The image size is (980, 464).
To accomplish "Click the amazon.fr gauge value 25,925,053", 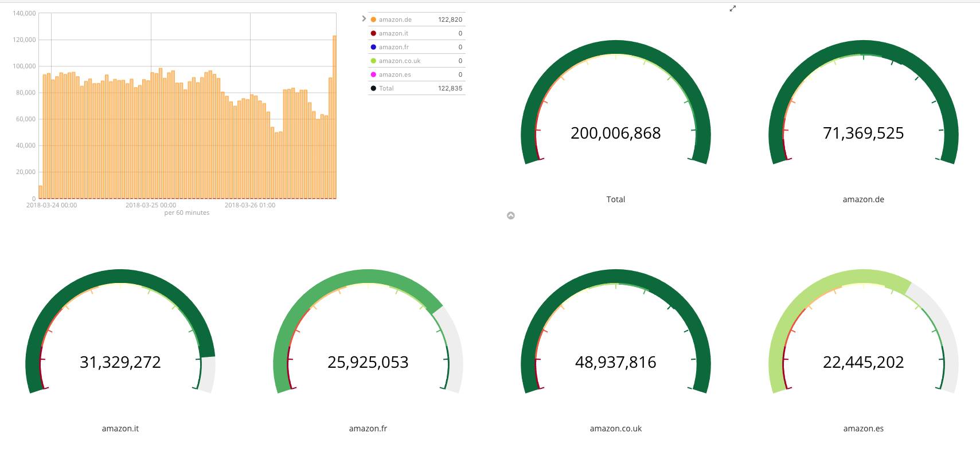I will point(368,362).
